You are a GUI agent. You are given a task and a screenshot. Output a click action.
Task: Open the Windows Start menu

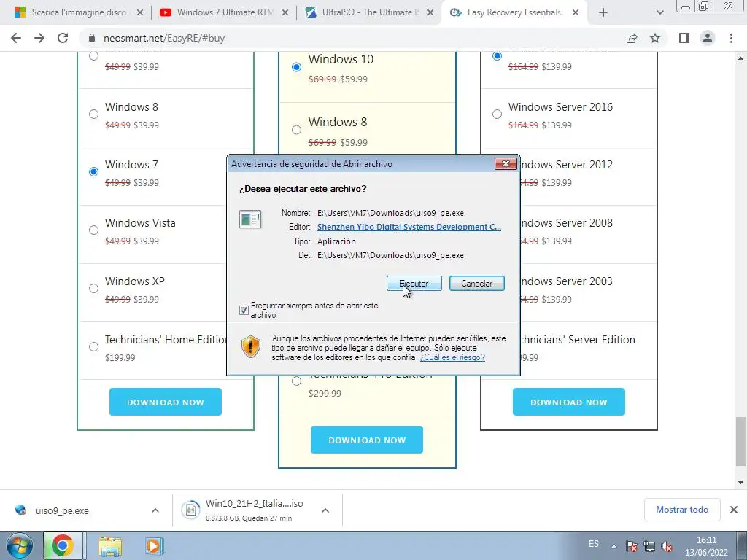pyautogui.click(x=20, y=545)
